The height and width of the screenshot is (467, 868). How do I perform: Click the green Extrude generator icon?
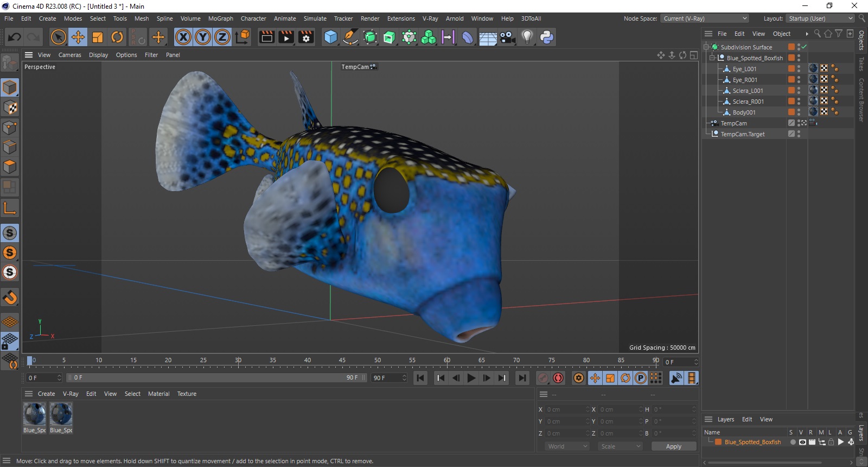390,37
